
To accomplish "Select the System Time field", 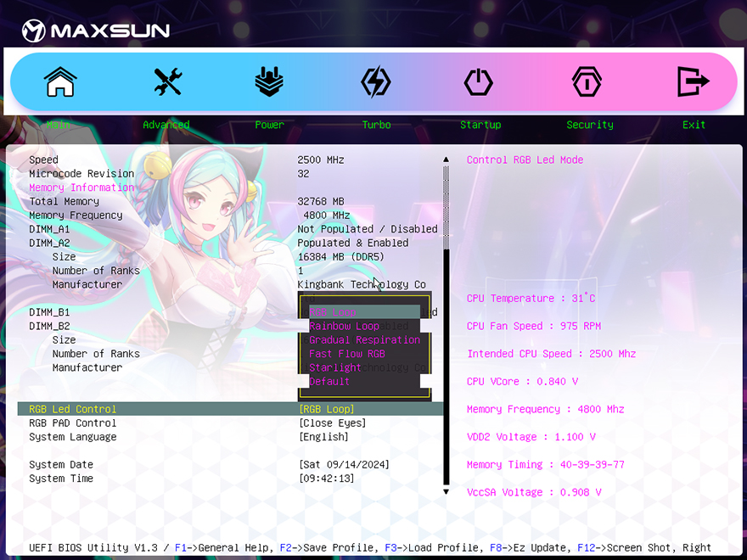I will coord(326,478).
